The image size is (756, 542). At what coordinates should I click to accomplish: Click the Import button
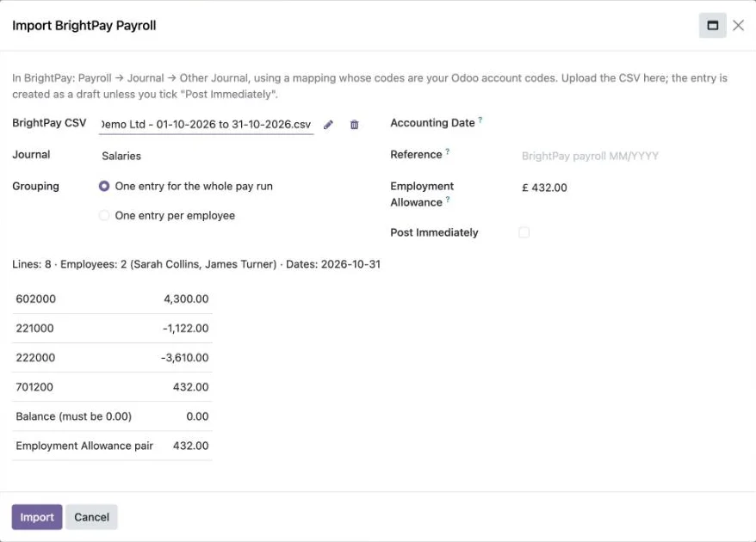[37, 517]
